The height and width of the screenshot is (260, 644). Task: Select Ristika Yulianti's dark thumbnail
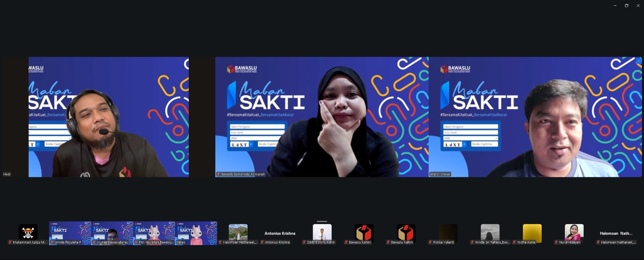point(448,233)
